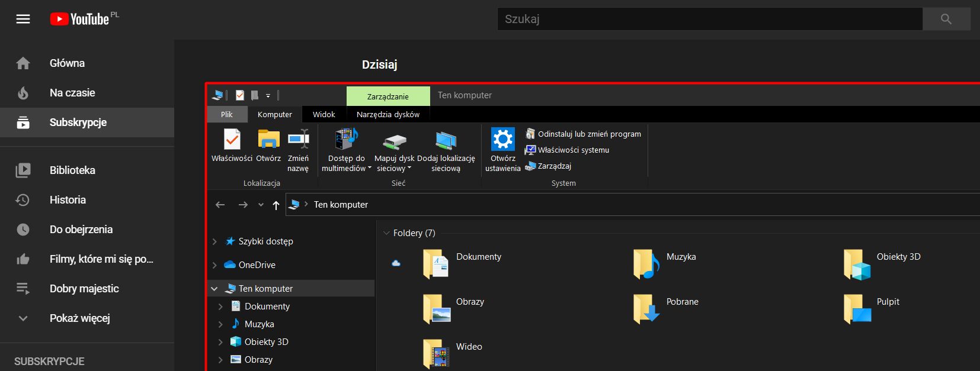Go up one folder level
Screen dimensions: 980x371
276,205
